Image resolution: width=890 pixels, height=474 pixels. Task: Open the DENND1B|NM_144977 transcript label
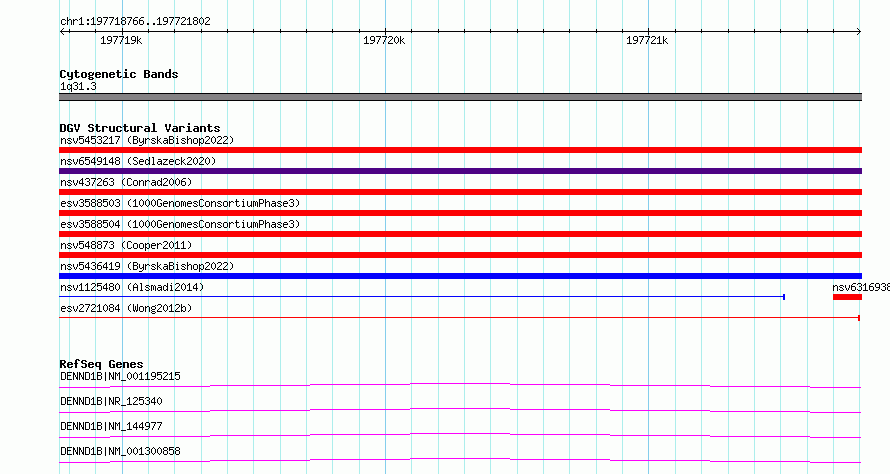click(x=111, y=426)
